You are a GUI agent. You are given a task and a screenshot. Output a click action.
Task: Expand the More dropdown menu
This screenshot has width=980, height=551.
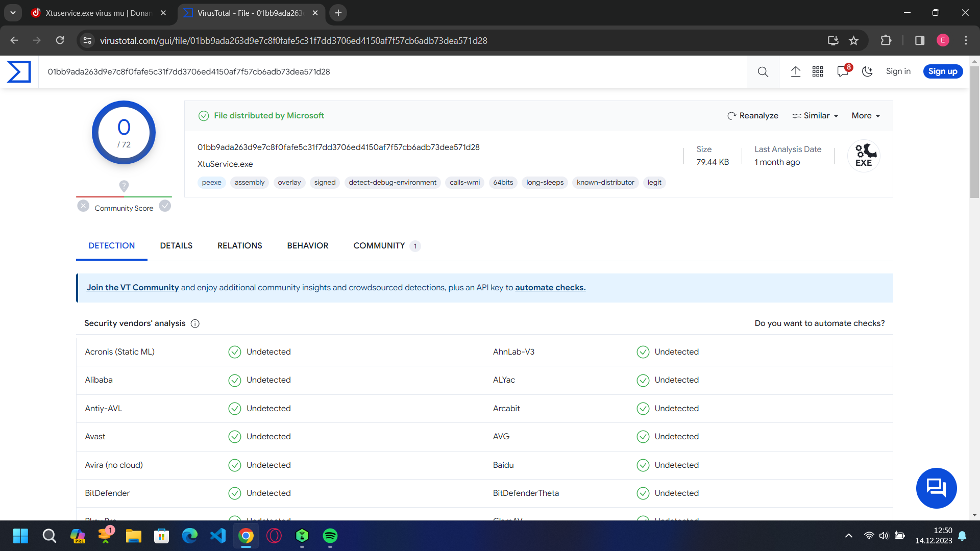click(x=866, y=116)
